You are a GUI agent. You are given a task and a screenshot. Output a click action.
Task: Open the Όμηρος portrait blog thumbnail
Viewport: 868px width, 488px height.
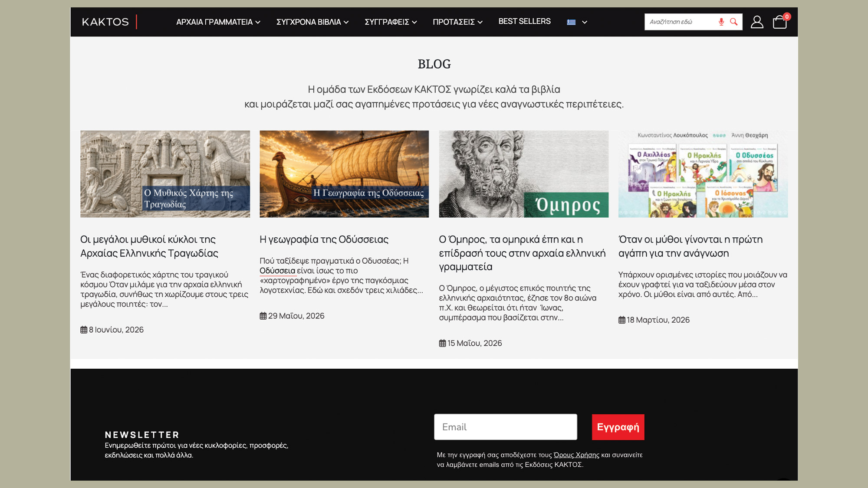(x=523, y=174)
